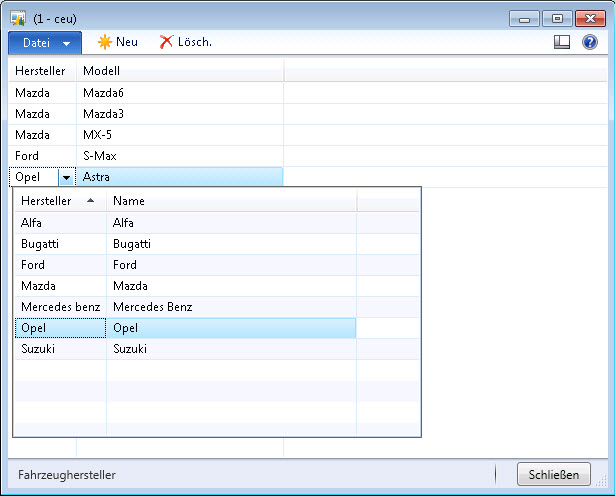Choose Mercedes benz in the Hersteller dropdown list
Viewport: 615px width, 496px height.
(x=60, y=307)
